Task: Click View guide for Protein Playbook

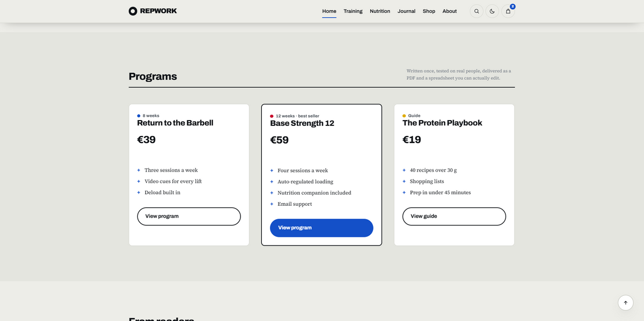Action: 454,217
